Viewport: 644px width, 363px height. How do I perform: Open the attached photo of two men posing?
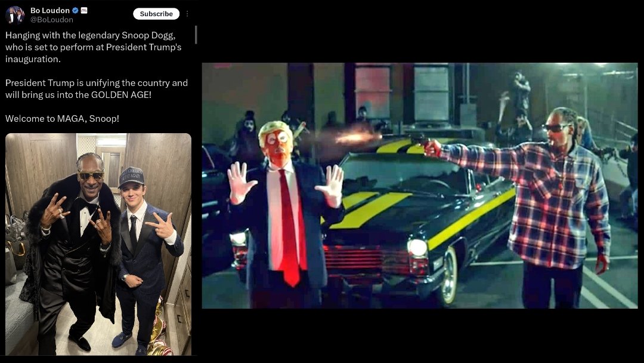point(98,244)
